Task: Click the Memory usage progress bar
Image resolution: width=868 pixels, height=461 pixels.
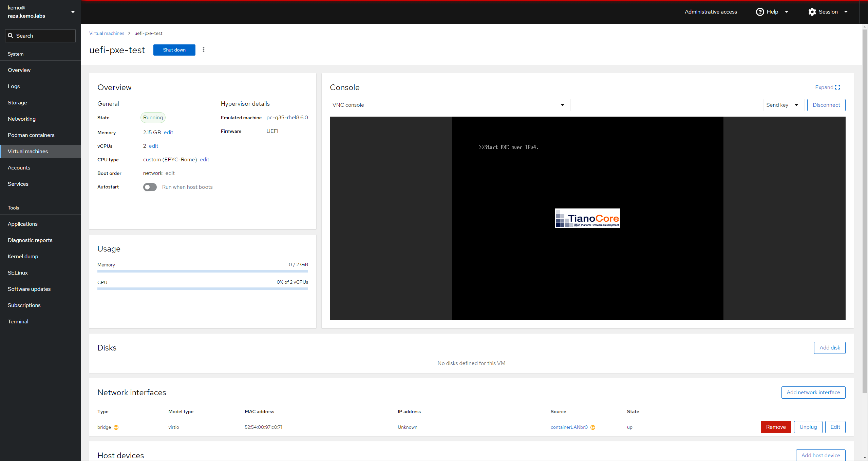Action: 203,271
